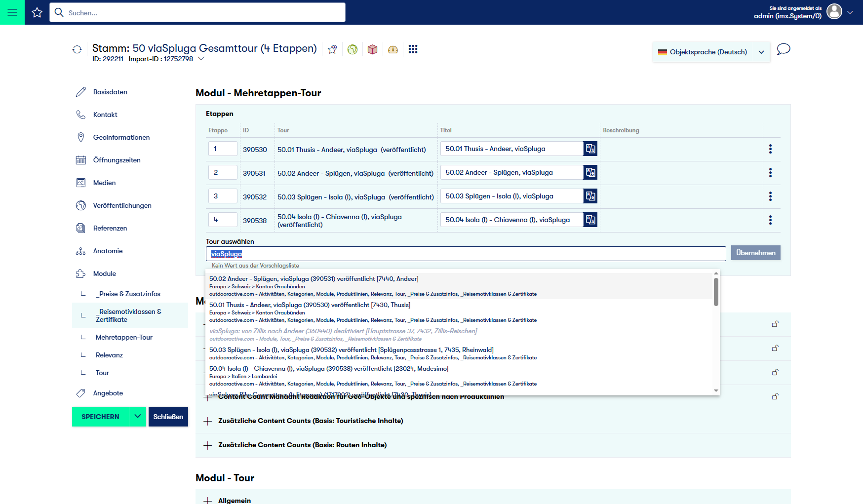Expand the Import-ID chevron under title
This screenshot has height=504, width=863.
201,59
